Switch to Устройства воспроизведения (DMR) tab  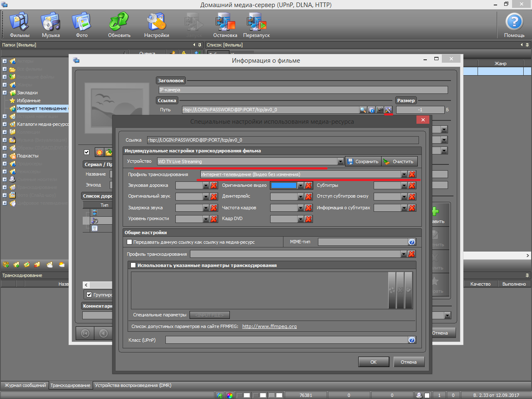[x=133, y=385]
